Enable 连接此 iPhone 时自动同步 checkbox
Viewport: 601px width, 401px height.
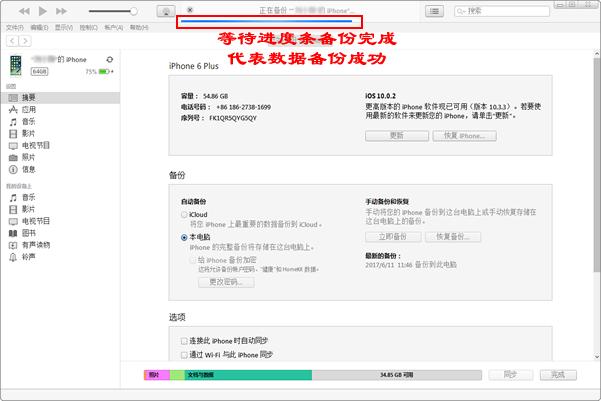[184, 341]
